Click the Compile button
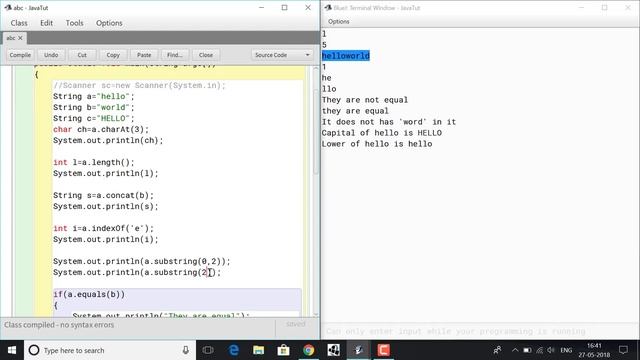This screenshot has width=640, height=360. tap(20, 55)
